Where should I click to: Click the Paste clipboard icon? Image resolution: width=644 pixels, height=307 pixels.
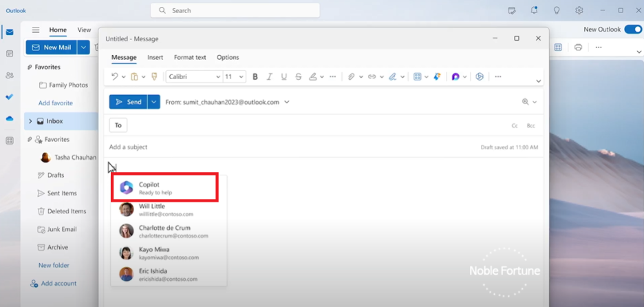[x=134, y=76]
